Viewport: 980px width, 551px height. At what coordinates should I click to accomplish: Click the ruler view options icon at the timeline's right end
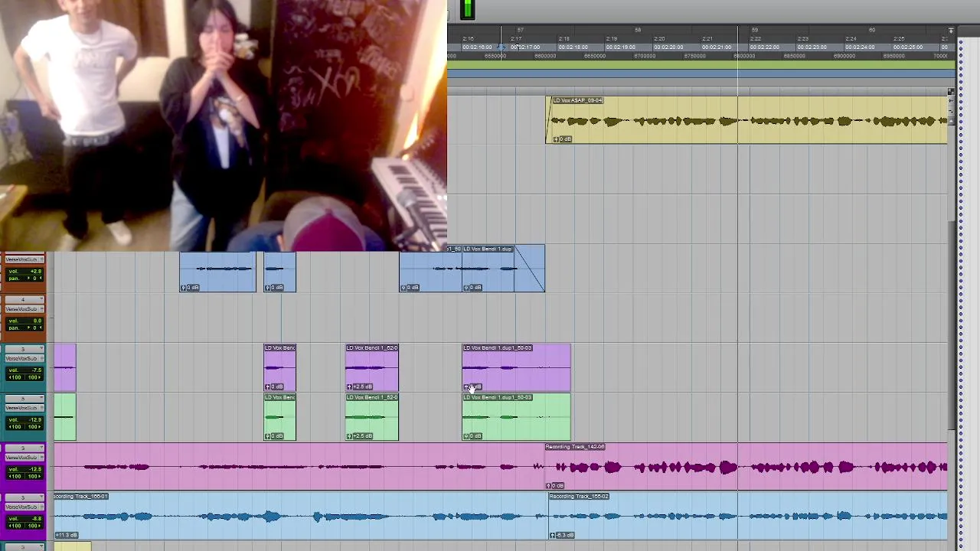click(951, 31)
